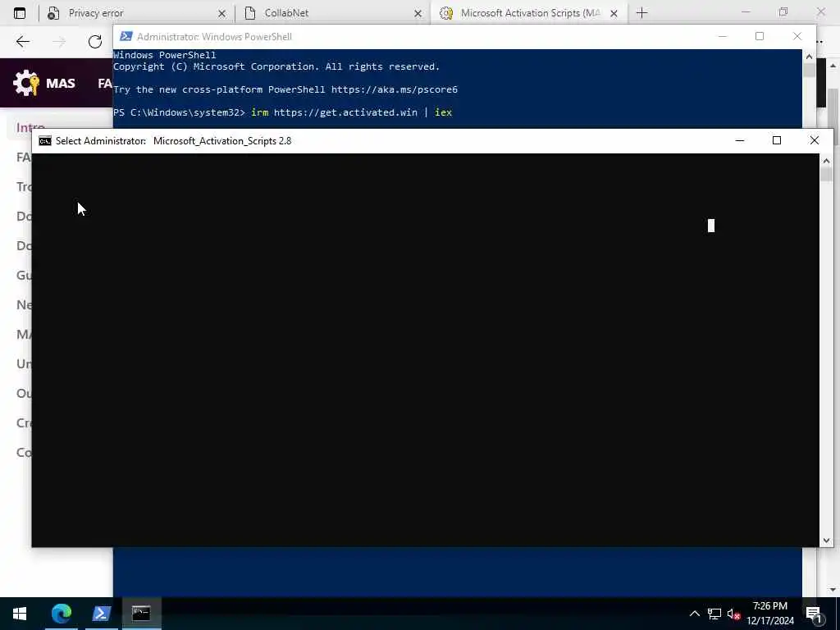The image size is (840, 630).
Task: Close the Privacy error tab
Action: pos(221,13)
